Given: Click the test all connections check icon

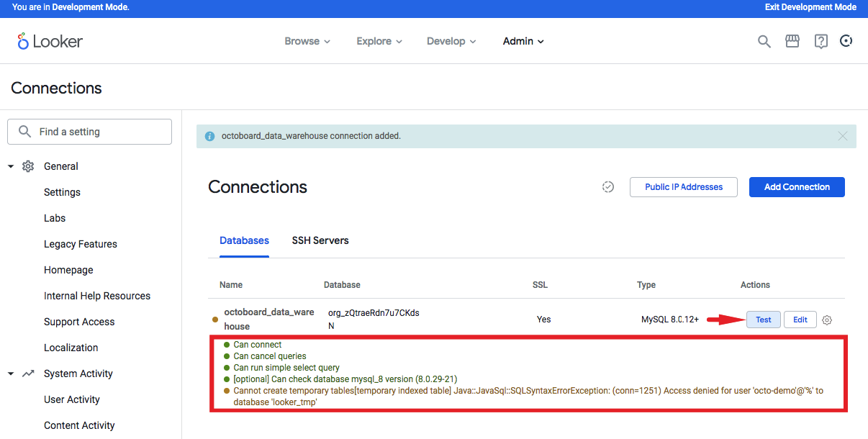Looking at the screenshot, I should tap(608, 187).
